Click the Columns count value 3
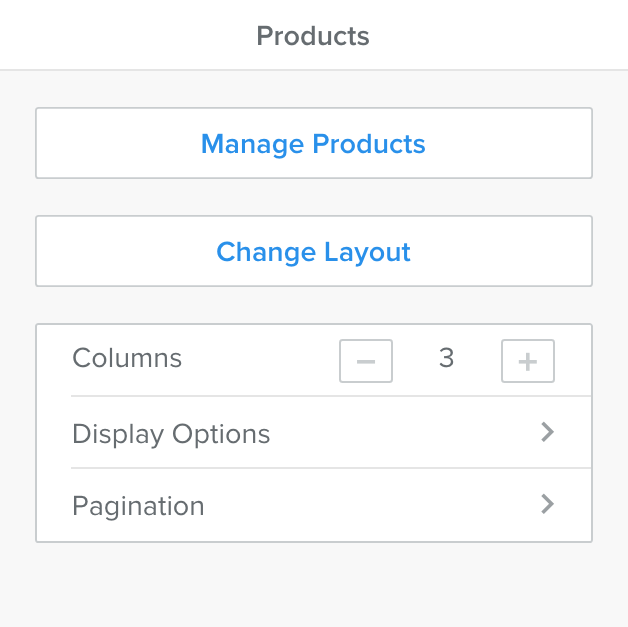628x627 pixels. tap(447, 358)
